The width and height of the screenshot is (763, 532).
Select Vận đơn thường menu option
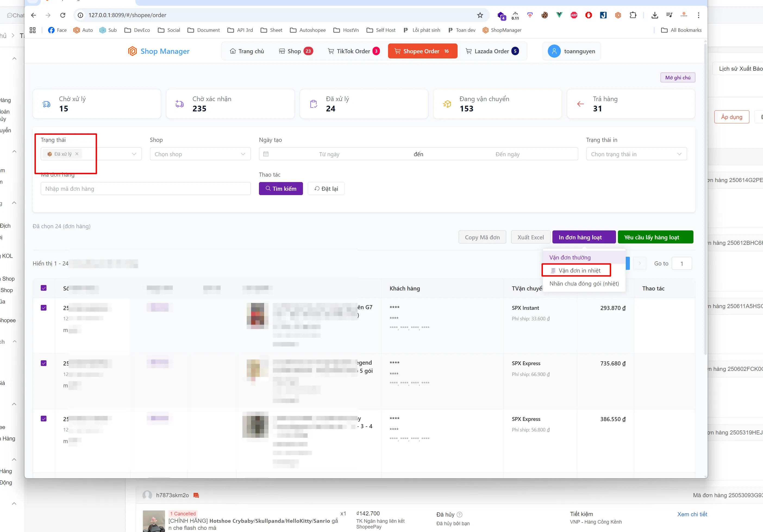[x=584, y=258]
